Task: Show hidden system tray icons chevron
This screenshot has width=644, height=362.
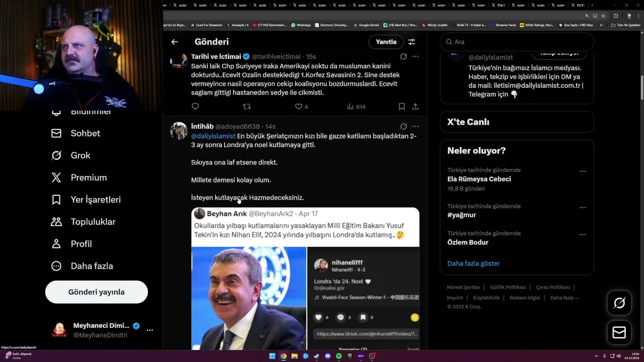Action: [597, 356]
